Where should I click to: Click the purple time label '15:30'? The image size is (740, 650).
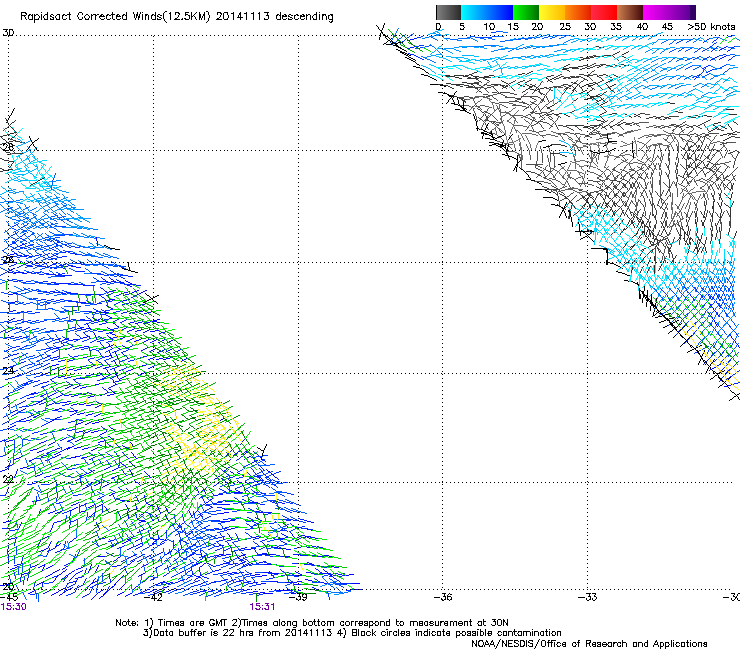pyautogui.click(x=13, y=607)
